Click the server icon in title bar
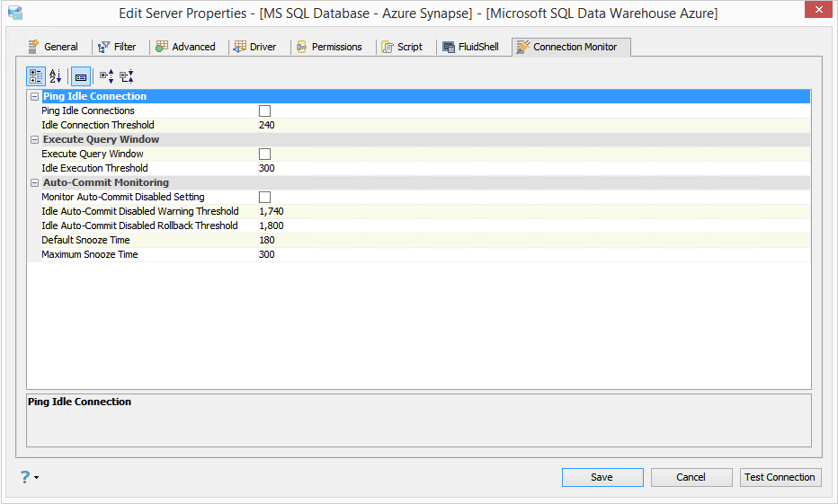 point(14,13)
